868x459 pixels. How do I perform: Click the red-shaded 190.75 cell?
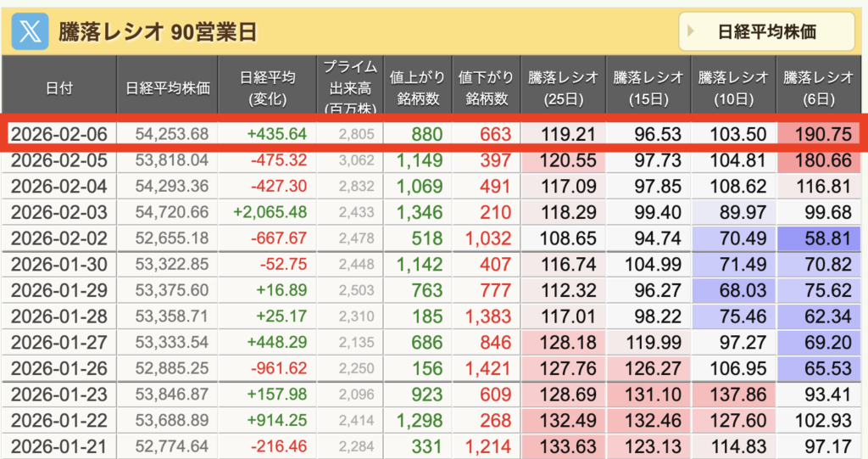point(818,134)
